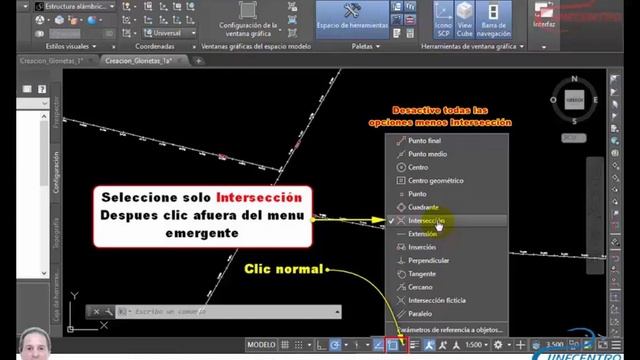Open Configuración de la ventana gráfica
Viewport: 640px width, 360px height.
[248, 19]
